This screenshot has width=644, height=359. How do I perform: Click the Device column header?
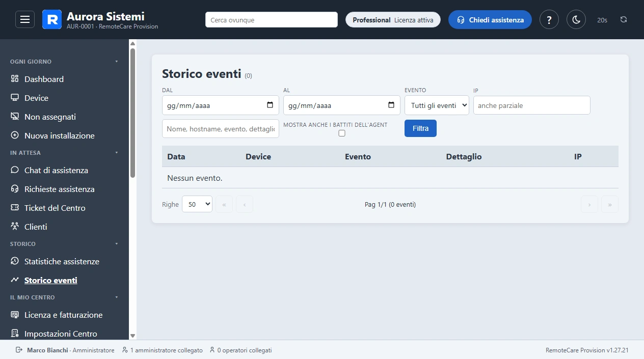coord(258,156)
